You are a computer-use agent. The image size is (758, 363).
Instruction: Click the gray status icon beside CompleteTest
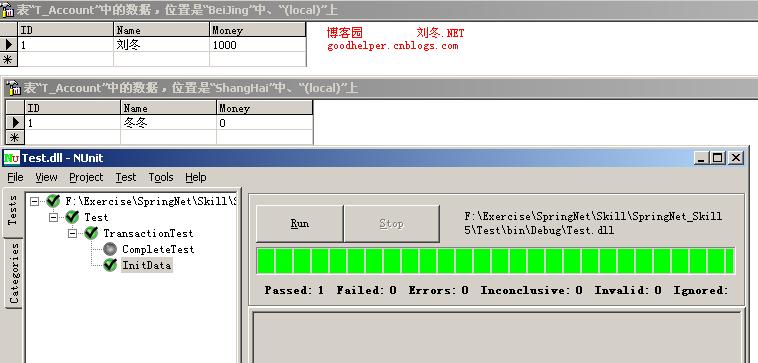click(110, 249)
